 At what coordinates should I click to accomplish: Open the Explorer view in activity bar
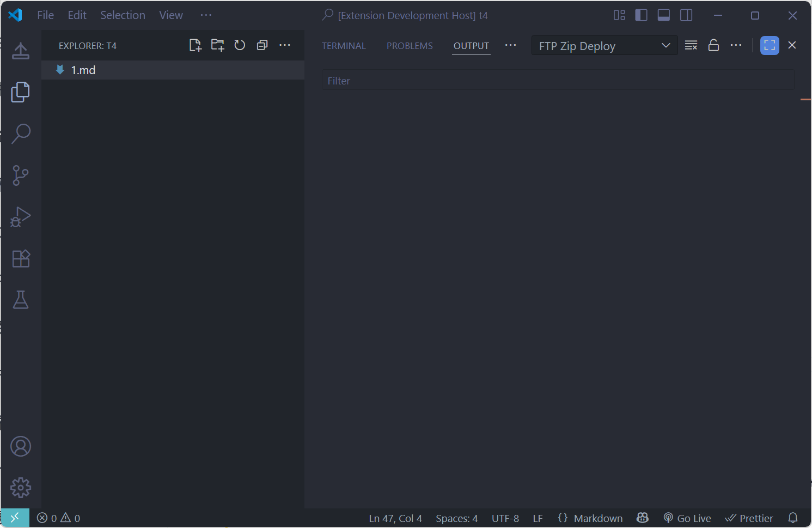coord(21,92)
